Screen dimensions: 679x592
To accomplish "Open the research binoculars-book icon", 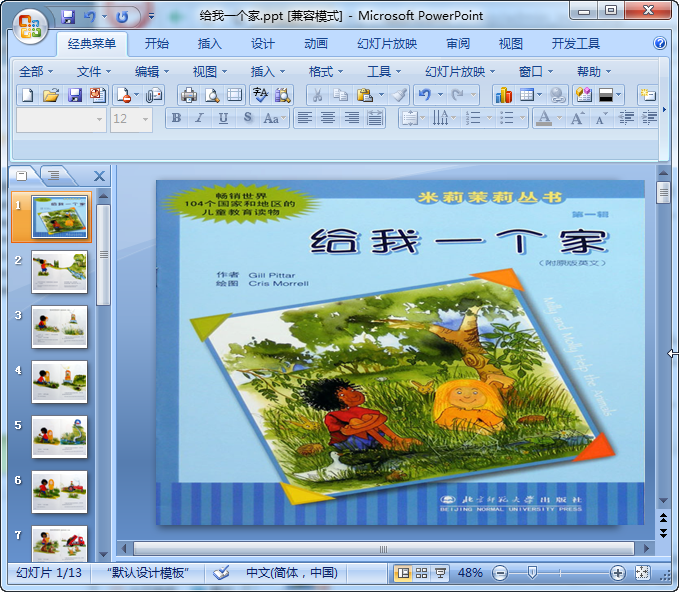I will point(283,95).
